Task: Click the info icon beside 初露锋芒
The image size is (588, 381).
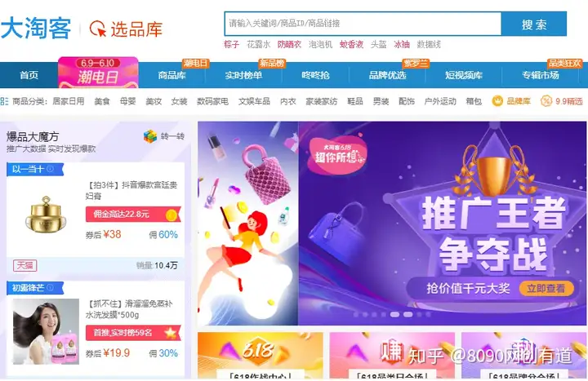Action: tap(50, 287)
